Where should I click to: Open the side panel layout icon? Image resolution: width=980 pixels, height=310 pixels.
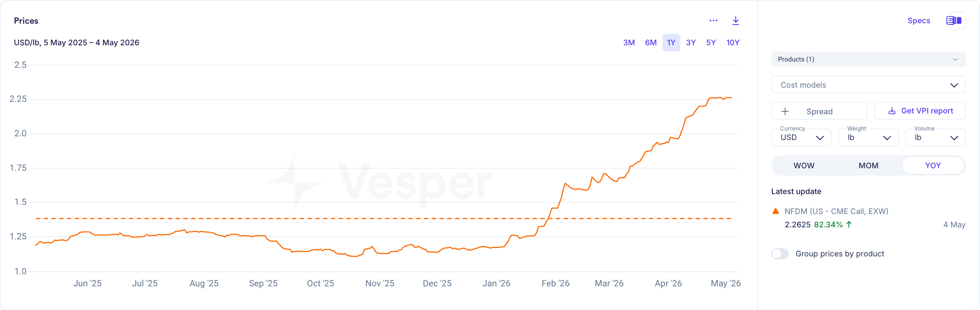(954, 20)
